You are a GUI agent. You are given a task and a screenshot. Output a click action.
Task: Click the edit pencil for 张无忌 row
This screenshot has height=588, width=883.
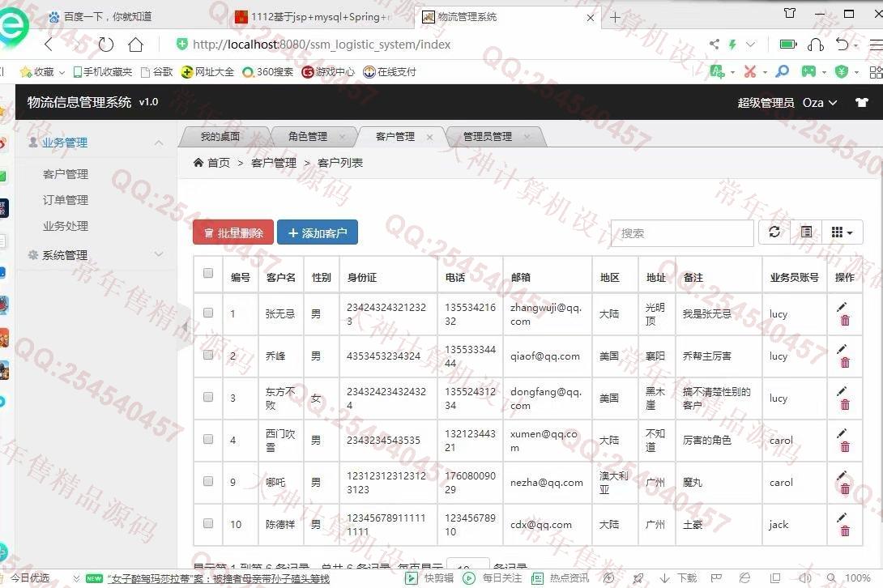(842, 307)
